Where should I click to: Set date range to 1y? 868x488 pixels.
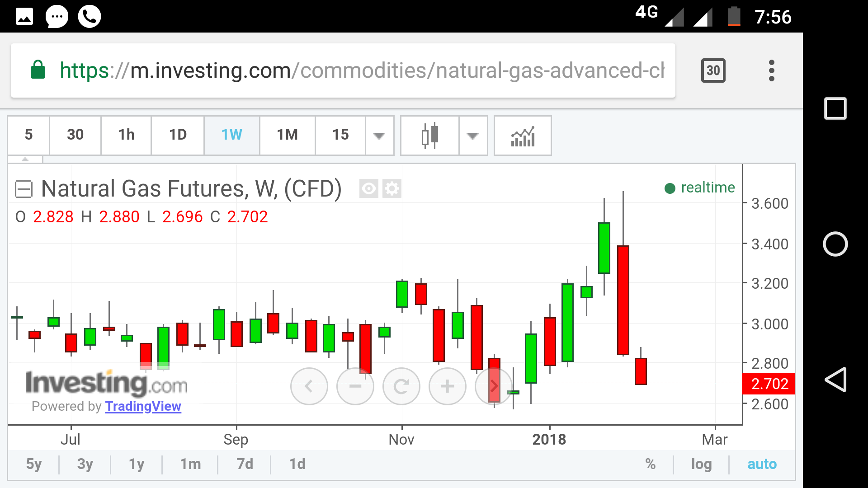[x=137, y=464]
